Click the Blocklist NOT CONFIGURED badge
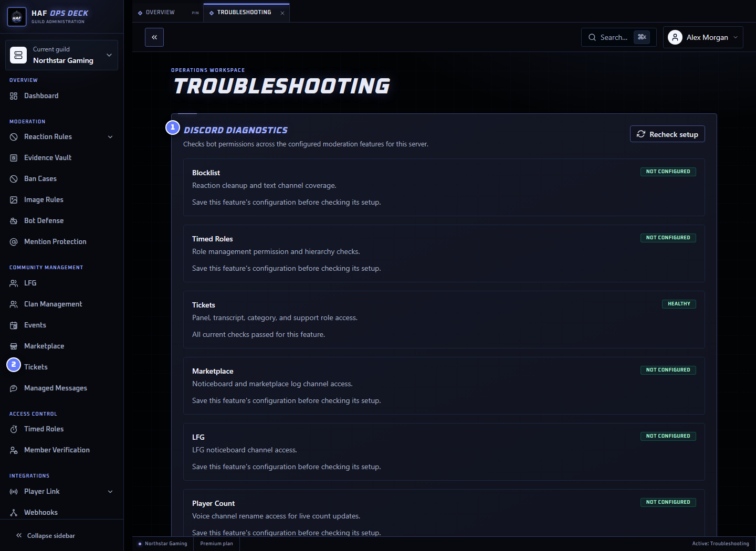This screenshot has height=551, width=756. (x=668, y=172)
